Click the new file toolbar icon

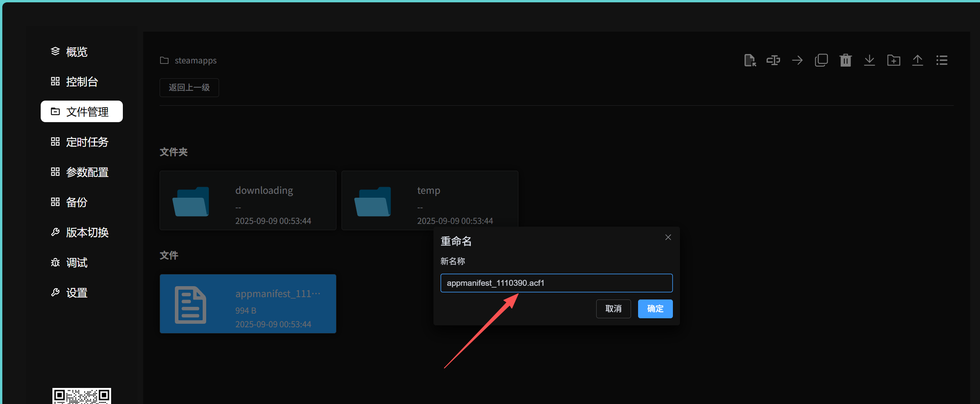pyautogui.click(x=750, y=60)
